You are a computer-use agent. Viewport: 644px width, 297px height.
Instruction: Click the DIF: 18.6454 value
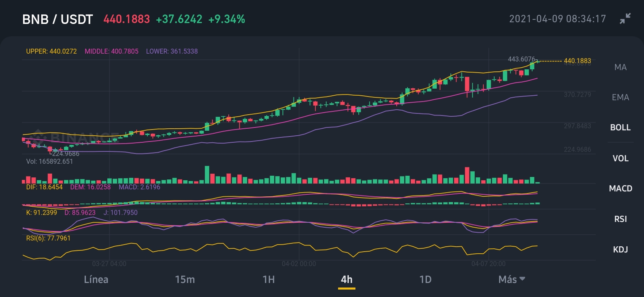click(44, 187)
